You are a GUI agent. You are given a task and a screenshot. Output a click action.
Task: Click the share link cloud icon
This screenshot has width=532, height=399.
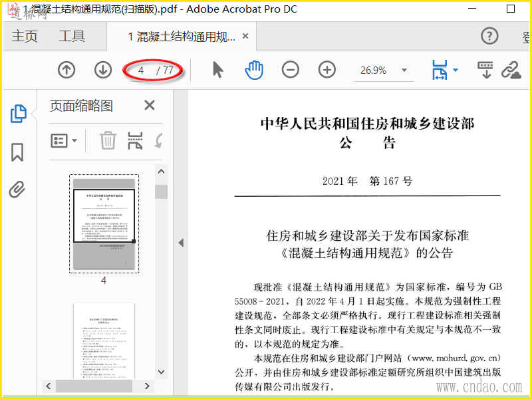[511, 70]
